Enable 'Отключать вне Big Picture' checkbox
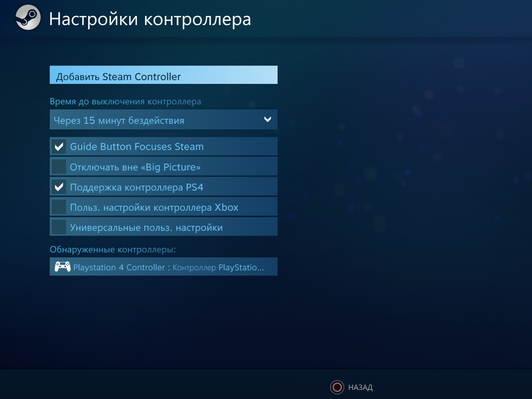The height and width of the screenshot is (399, 532). pyautogui.click(x=59, y=167)
